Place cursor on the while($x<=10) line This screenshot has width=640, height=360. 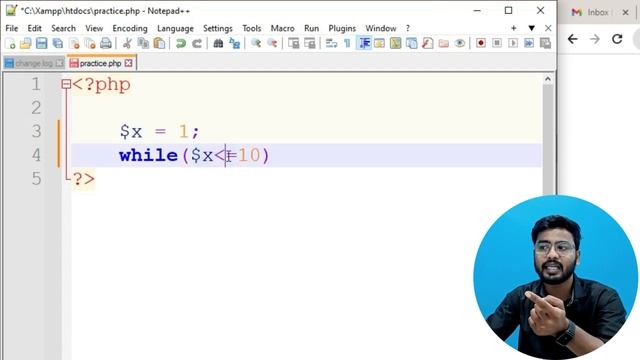(x=307, y=155)
